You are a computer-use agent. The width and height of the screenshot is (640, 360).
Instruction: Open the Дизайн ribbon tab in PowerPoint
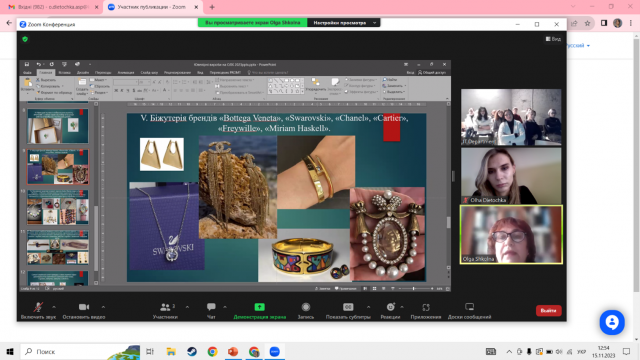83,73
